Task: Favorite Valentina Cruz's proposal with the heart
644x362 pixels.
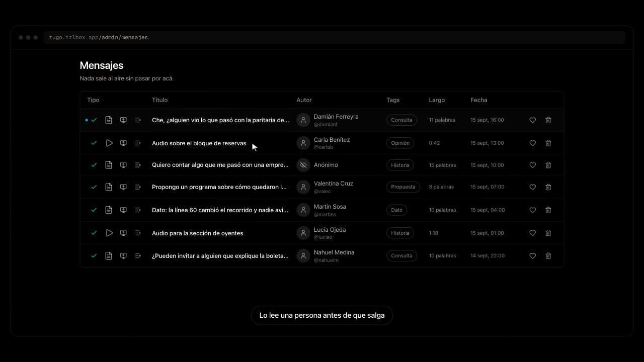Action: [532, 187]
